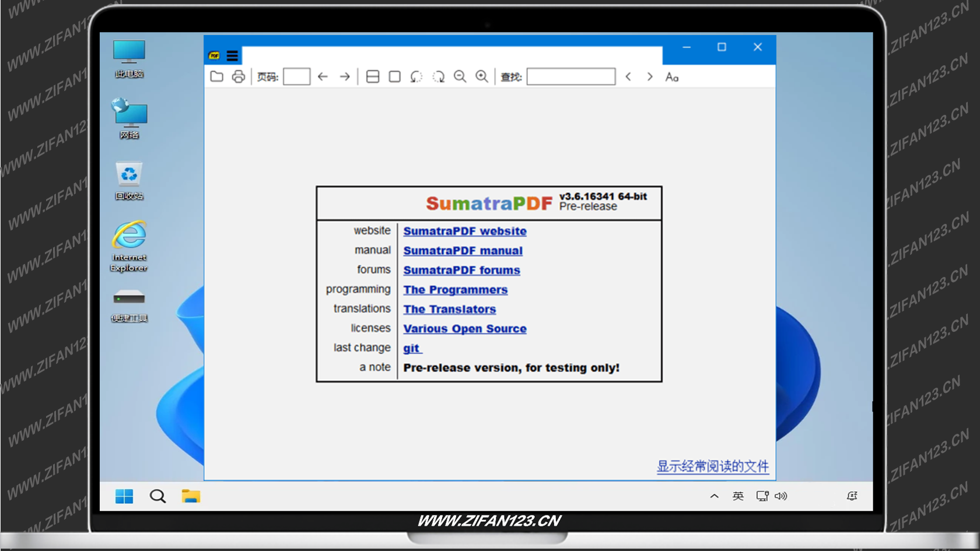Viewport: 980px width, 551px height.
Task: Select the Network desktop icon
Action: pos(129,119)
